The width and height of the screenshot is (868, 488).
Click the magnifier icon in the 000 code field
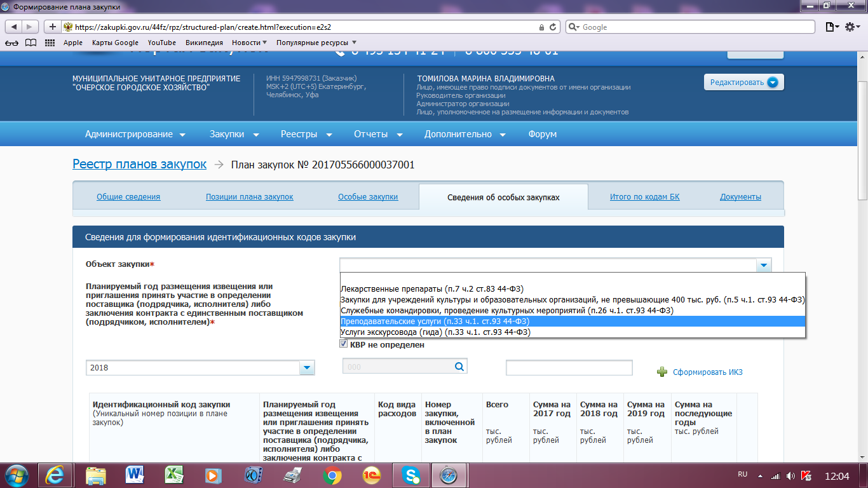click(459, 366)
